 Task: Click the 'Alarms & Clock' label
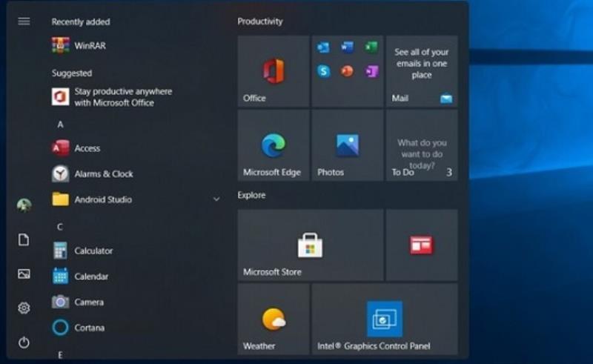click(104, 174)
